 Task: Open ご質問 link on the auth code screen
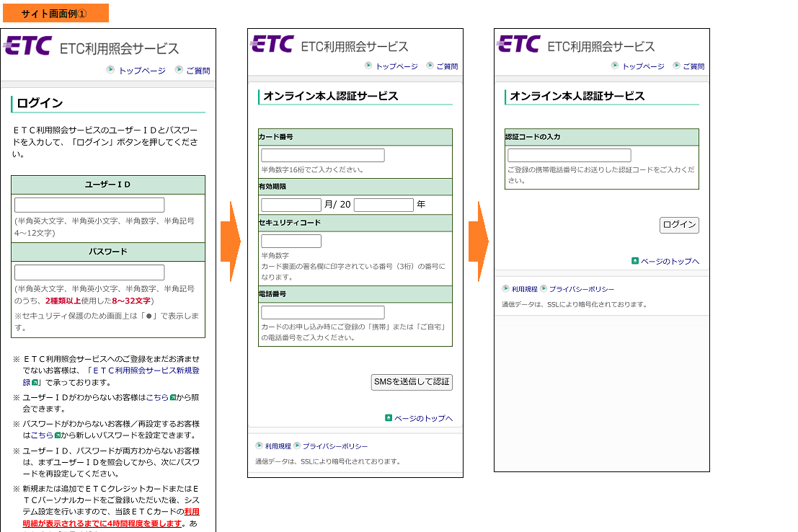693,66
